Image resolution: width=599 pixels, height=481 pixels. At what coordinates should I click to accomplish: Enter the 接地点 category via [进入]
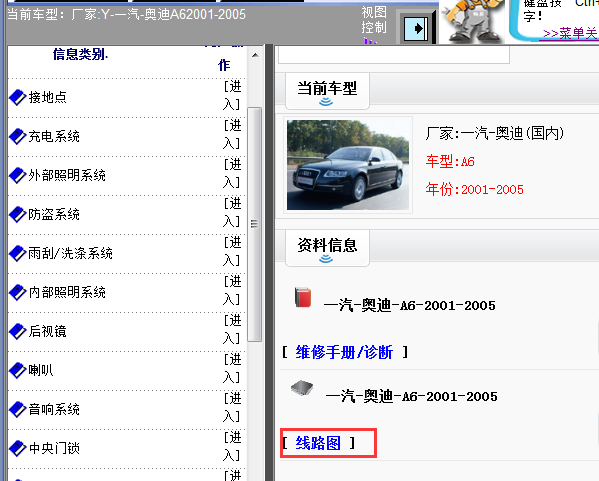pyautogui.click(x=232, y=96)
